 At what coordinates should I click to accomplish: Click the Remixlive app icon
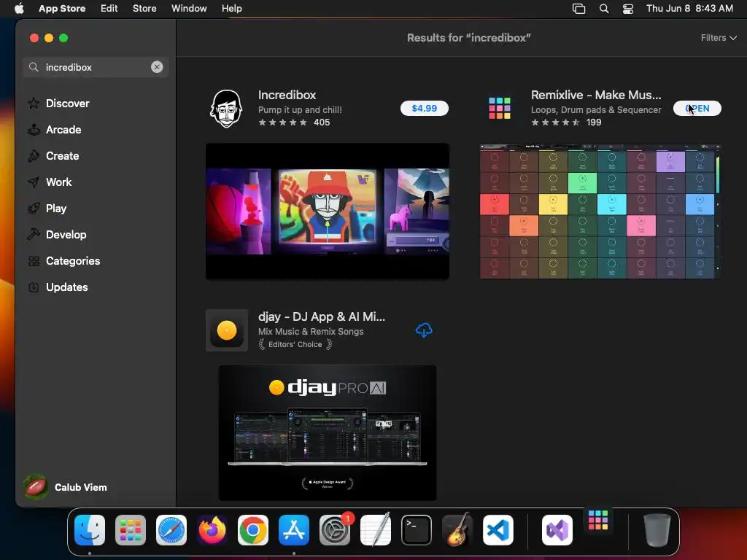coord(499,108)
